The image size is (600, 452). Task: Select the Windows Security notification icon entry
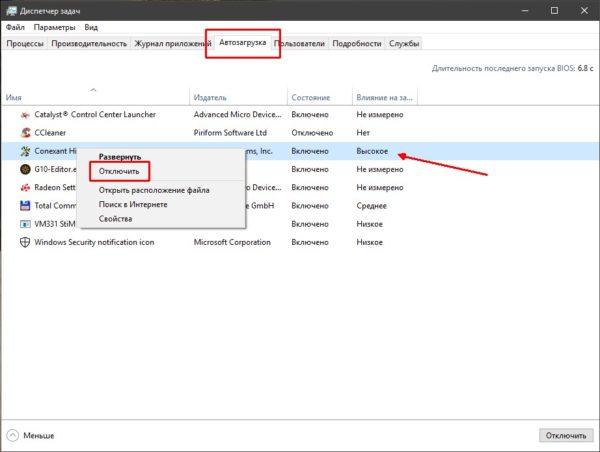pyautogui.click(x=94, y=242)
